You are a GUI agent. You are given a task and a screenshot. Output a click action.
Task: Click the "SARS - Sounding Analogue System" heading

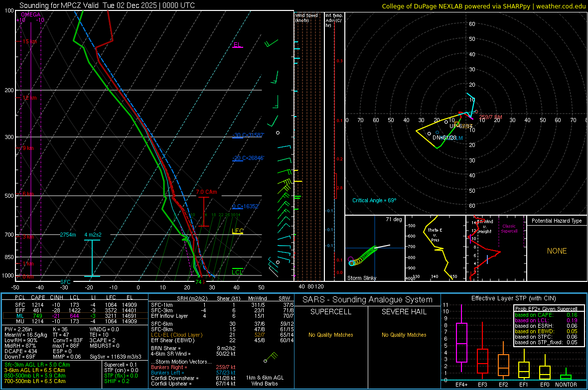click(x=368, y=300)
